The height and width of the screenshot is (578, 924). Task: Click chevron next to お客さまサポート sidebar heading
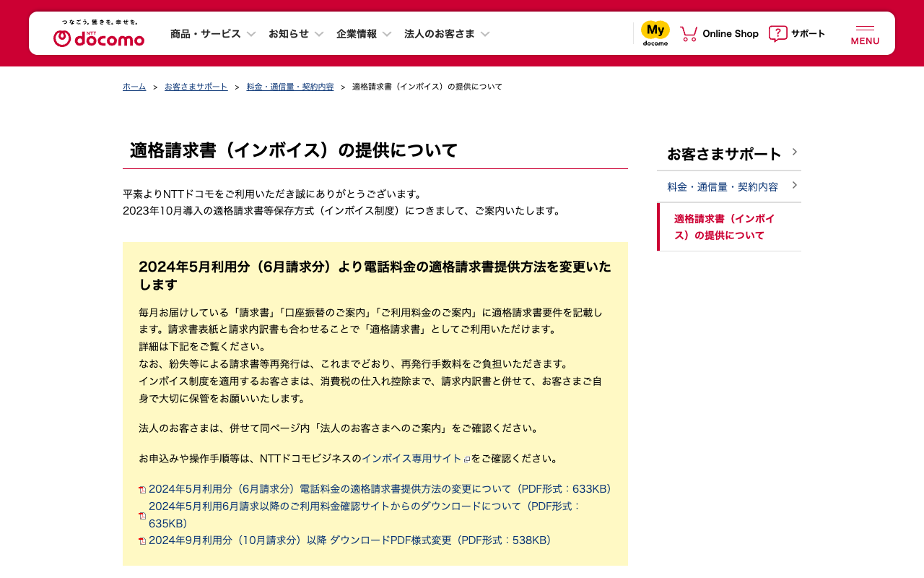point(794,152)
